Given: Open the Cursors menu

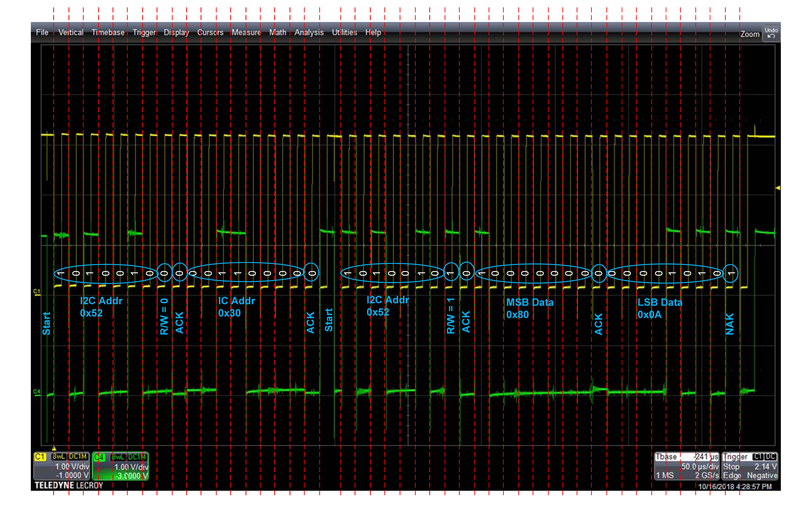Looking at the screenshot, I should pos(210,32).
